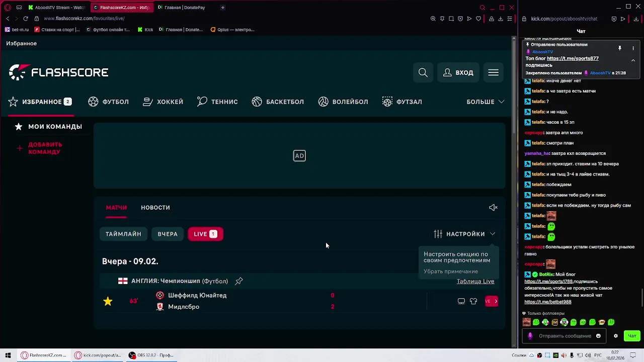Click the Opera menu icon
The height and width of the screenshot is (362, 644).
(x=8, y=8)
